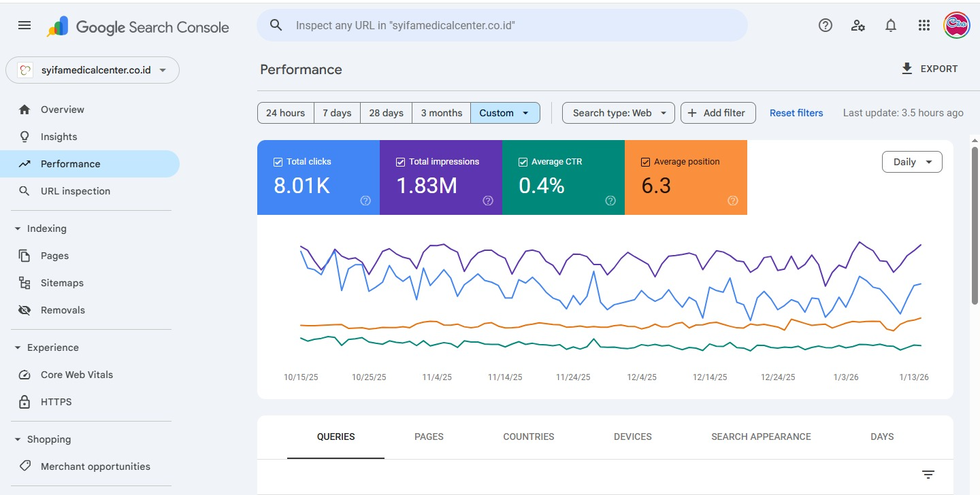Toggle off the Average CTR metric
This screenshot has height=495, width=980.
[x=523, y=161]
